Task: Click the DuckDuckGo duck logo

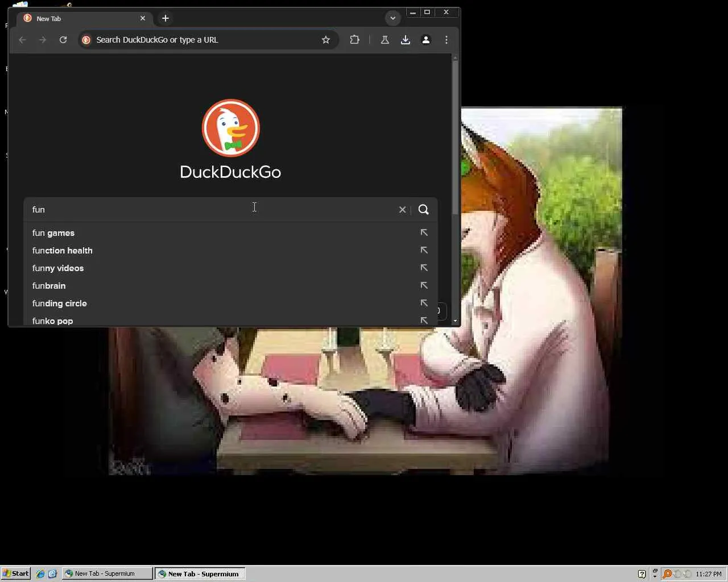Action: [231, 128]
